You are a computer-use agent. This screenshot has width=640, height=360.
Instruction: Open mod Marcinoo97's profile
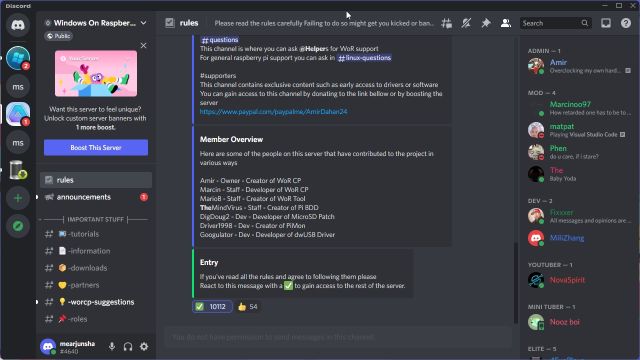tap(579, 108)
